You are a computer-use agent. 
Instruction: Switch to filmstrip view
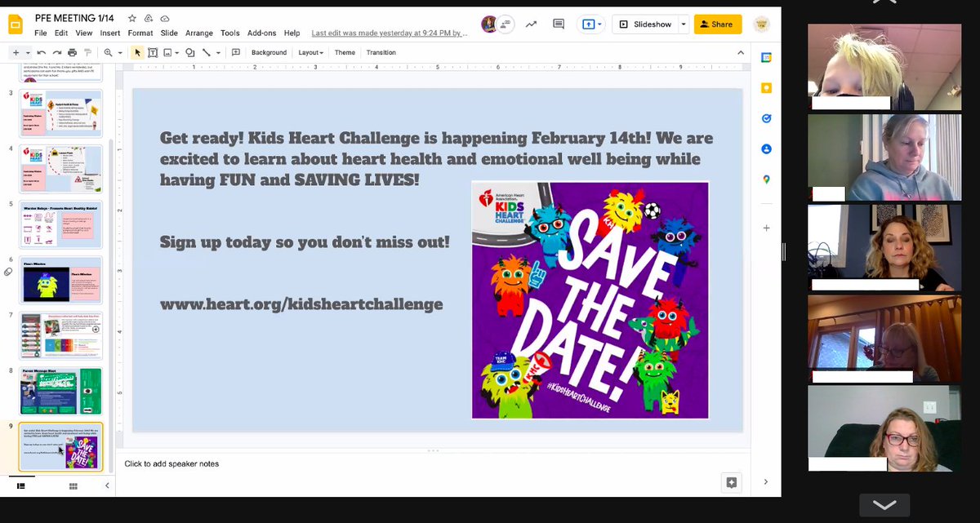[x=22, y=486]
